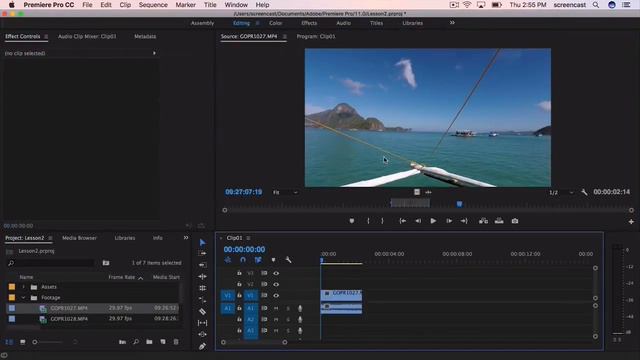The image size is (640, 360).
Task: Toggle Snap magnet in timeline
Action: [243, 260]
